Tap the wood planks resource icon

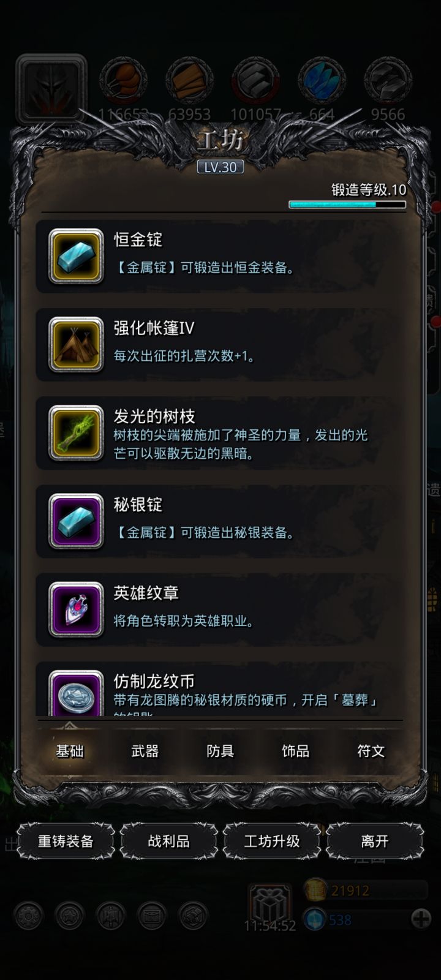[189, 81]
